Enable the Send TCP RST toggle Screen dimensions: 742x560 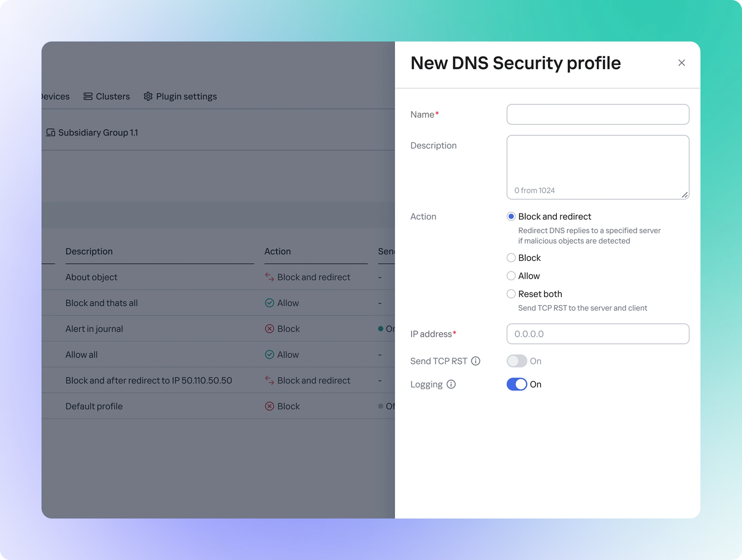(517, 361)
